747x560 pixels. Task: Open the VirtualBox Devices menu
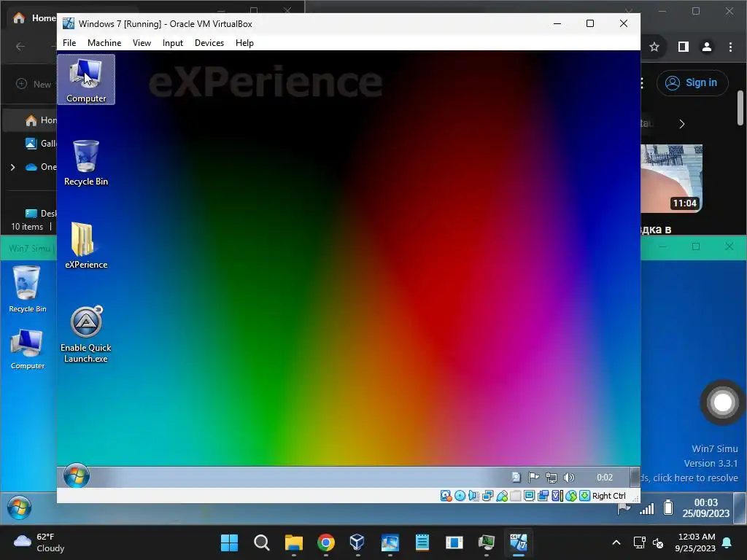click(209, 43)
